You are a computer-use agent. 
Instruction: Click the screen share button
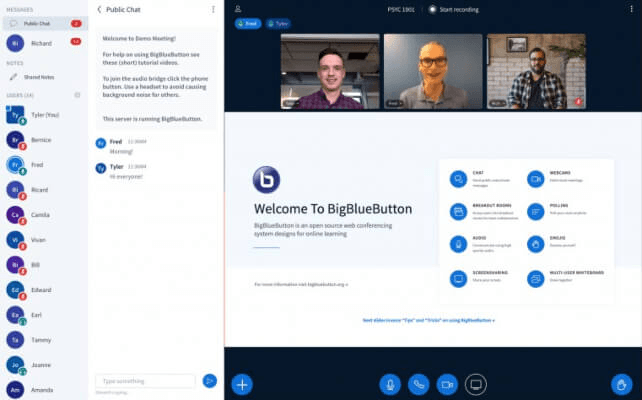476,383
